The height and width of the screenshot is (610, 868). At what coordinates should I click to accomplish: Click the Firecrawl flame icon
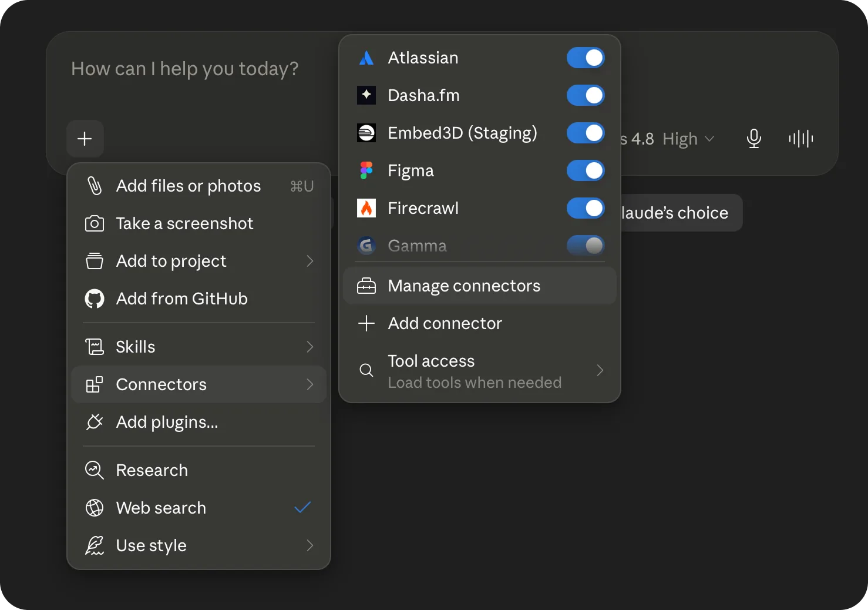coord(366,208)
